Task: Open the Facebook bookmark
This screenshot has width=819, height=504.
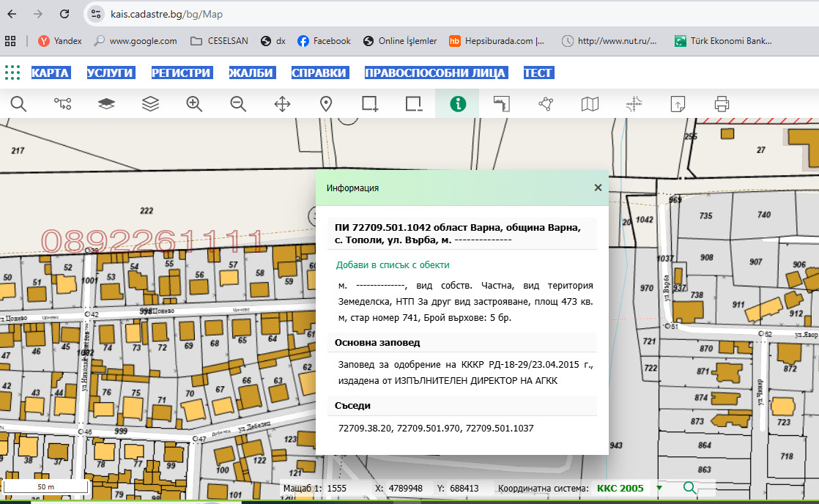Action: tap(324, 41)
